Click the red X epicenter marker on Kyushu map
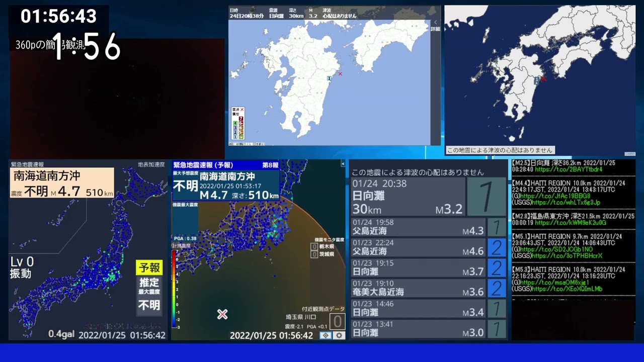Image resolution: width=644 pixels, height=362 pixels. pyautogui.click(x=340, y=74)
